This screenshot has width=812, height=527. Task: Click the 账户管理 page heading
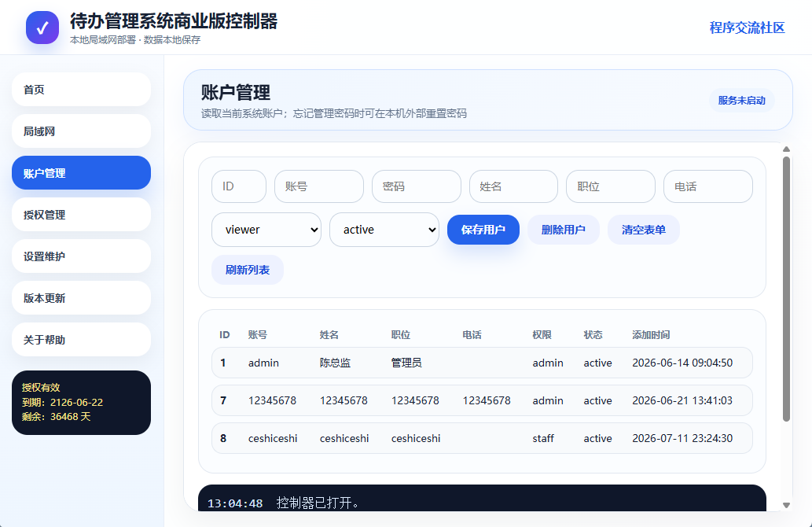(x=236, y=93)
